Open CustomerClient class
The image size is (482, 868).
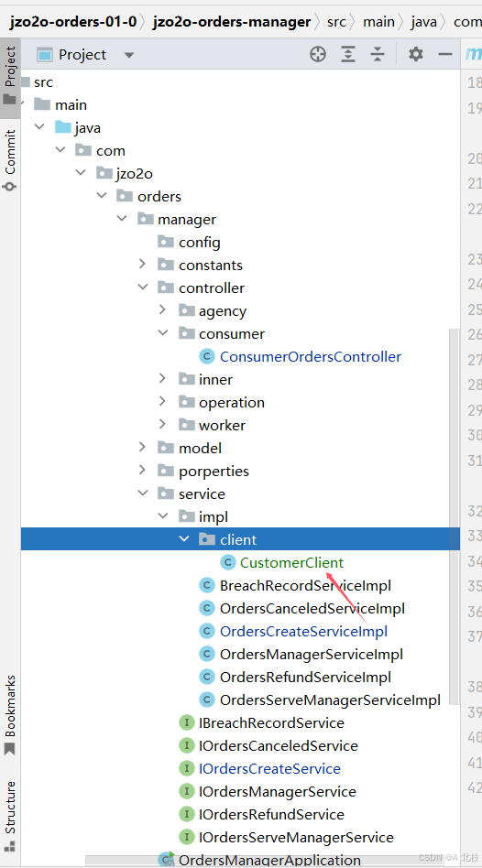291,562
